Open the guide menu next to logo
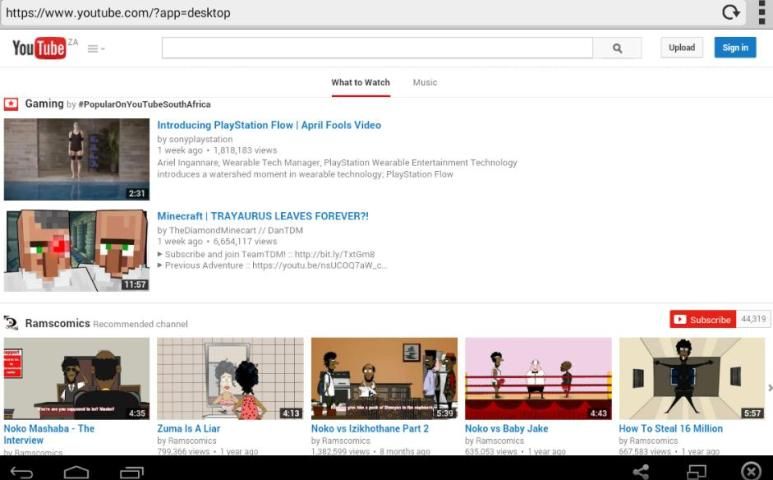Image resolution: width=773 pixels, height=480 pixels. pos(95,48)
